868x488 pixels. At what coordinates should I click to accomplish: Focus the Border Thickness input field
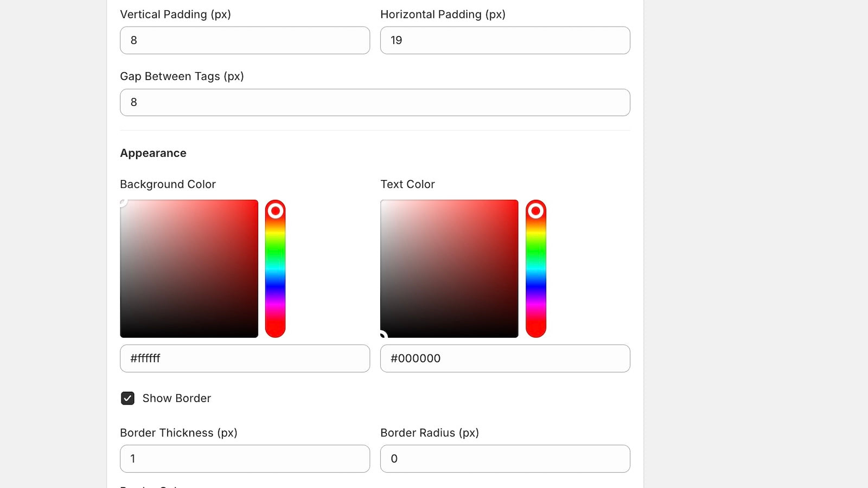click(245, 459)
